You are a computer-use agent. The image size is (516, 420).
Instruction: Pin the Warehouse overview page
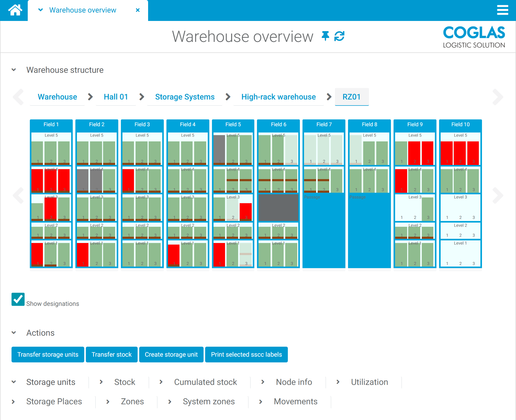[x=325, y=36]
